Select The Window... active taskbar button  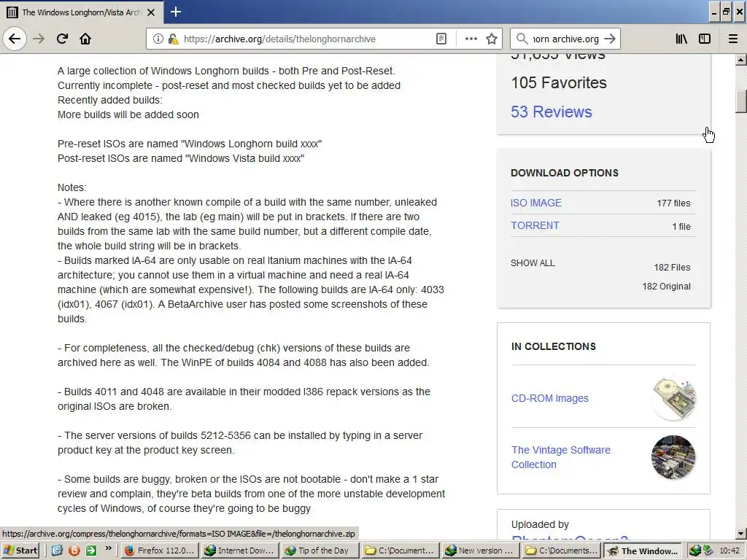(643, 551)
